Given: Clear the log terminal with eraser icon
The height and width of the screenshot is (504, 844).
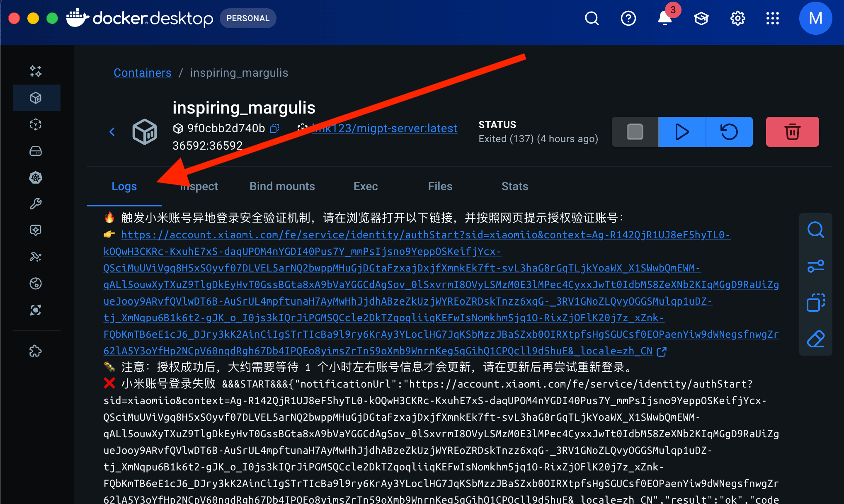Looking at the screenshot, I should (x=815, y=339).
